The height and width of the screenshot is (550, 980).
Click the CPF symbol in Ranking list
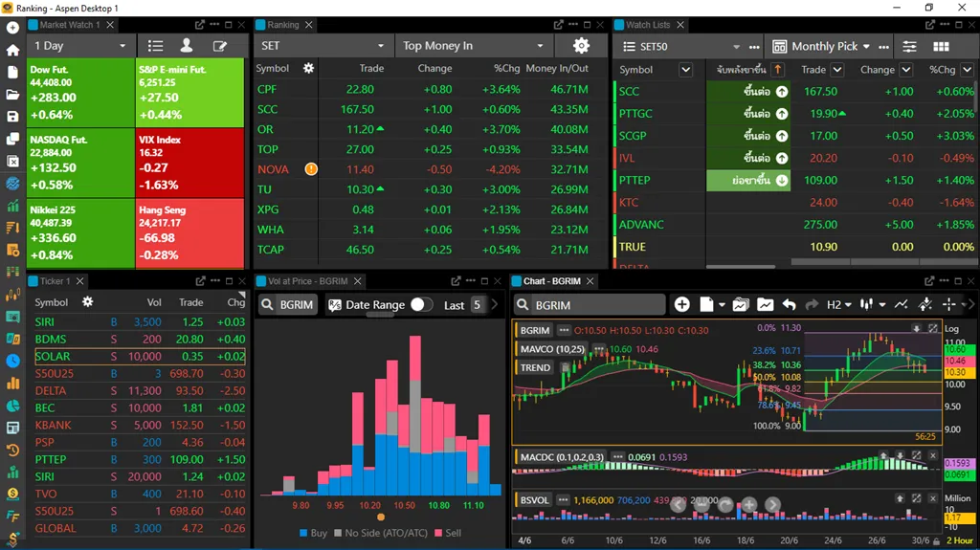[x=267, y=89]
